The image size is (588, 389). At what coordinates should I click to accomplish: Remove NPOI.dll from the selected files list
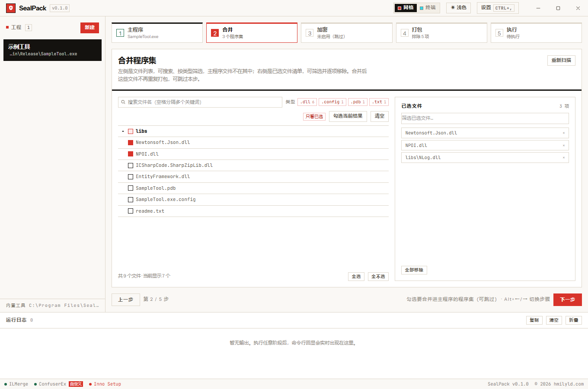[564, 146]
